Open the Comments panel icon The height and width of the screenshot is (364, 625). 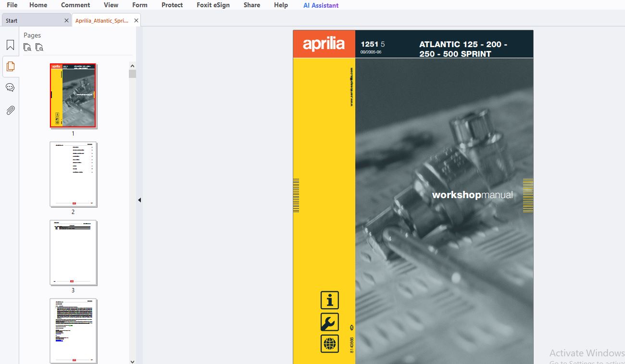(x=10, y=88)
